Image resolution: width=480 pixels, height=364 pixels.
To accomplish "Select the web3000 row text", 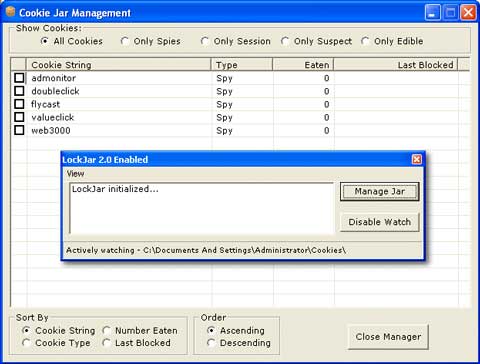I will (51, 130).
